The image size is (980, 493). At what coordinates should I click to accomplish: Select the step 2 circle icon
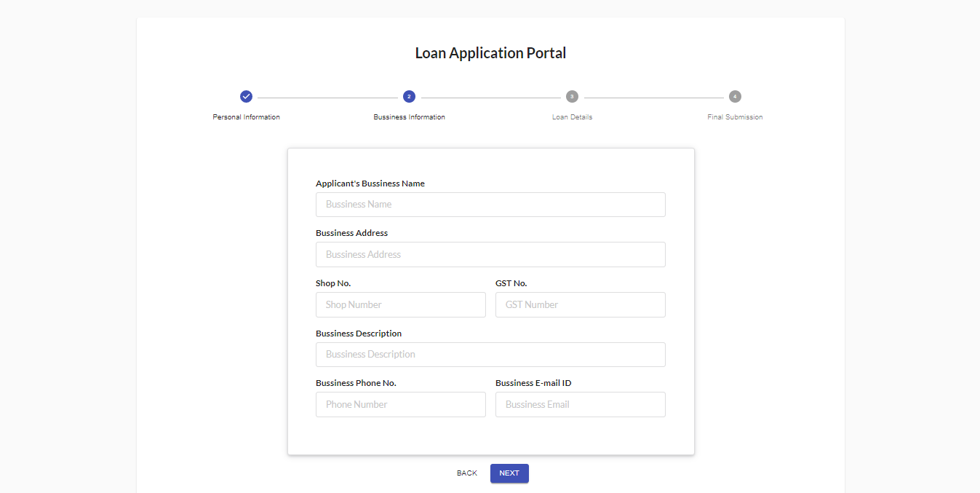tap(409, 96)
